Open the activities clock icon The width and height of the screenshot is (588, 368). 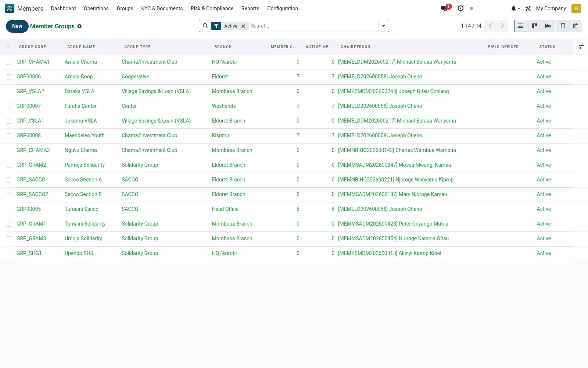click(x=460, y=8)
